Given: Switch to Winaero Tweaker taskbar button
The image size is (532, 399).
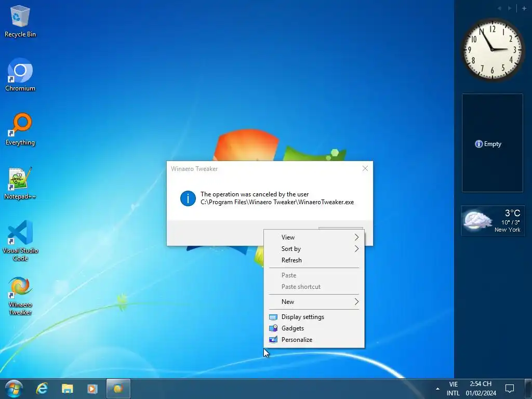Looking at the screenshot, I should pos(118,389).
